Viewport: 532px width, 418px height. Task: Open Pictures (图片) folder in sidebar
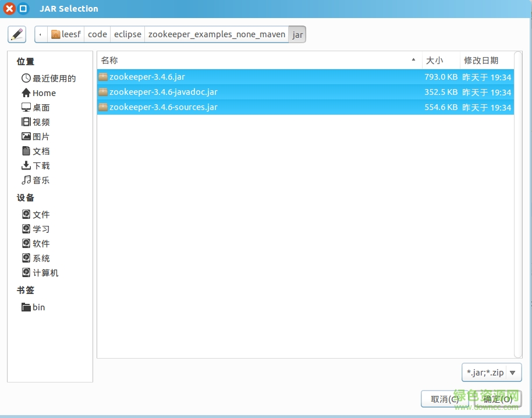tap(36, 137)
